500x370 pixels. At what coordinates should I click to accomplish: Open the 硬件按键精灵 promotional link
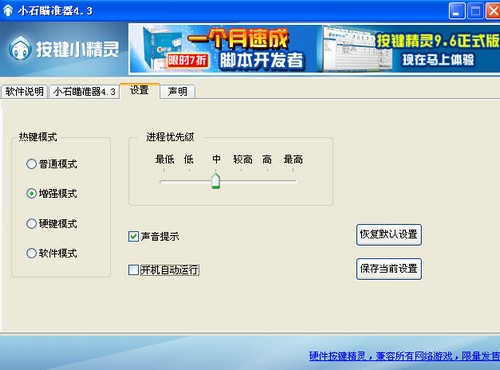[404, 356]
